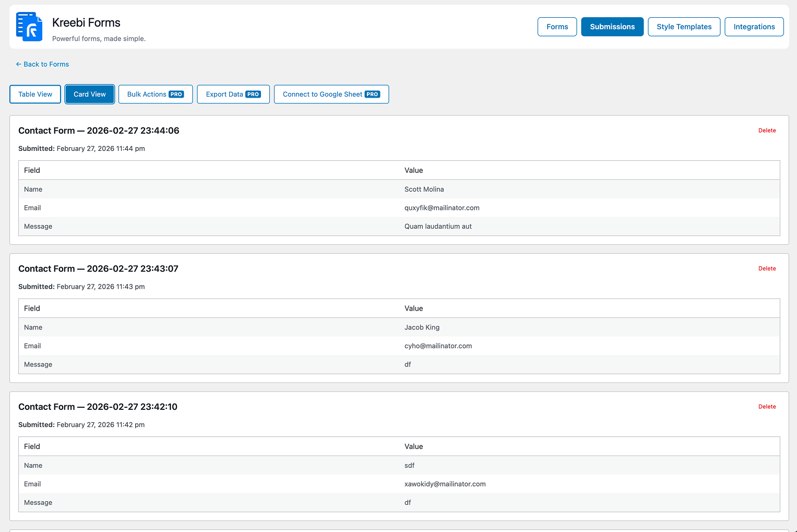
Task: Open Connect to Google Sheet
Action: [x=331, y=94]
